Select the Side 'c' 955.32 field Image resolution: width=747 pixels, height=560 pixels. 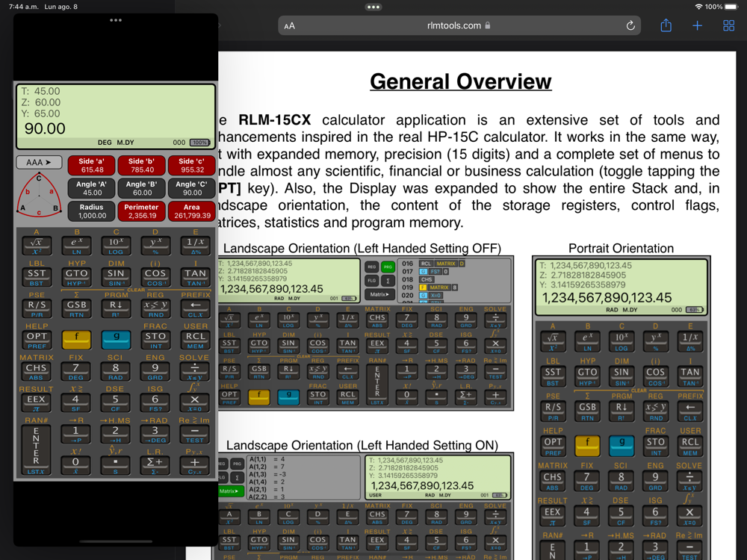tap(191, 165)
